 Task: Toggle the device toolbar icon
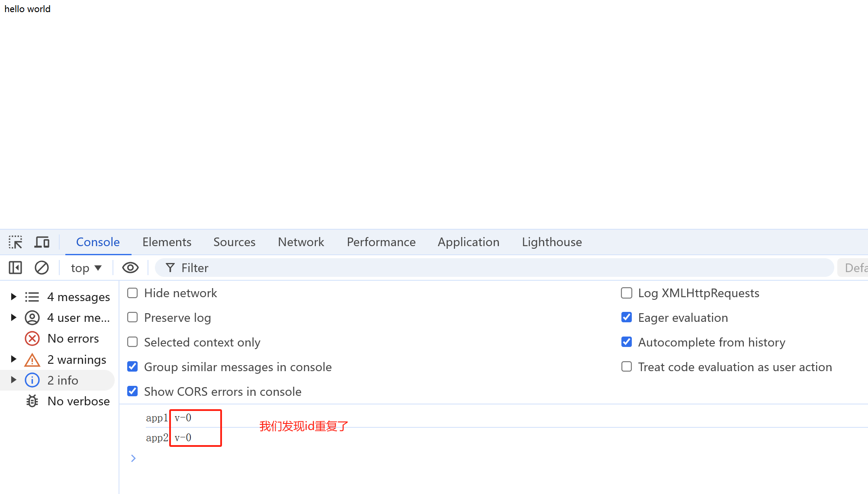[x=42, y=242]
